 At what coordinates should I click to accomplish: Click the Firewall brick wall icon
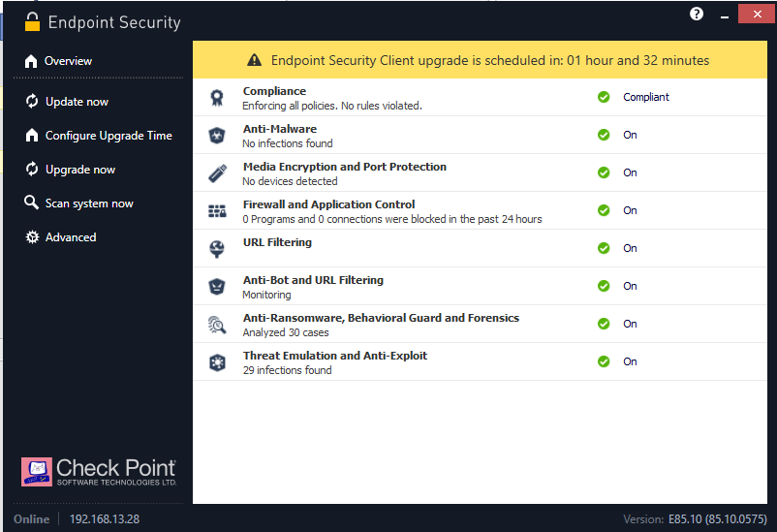tap(217, 211)
